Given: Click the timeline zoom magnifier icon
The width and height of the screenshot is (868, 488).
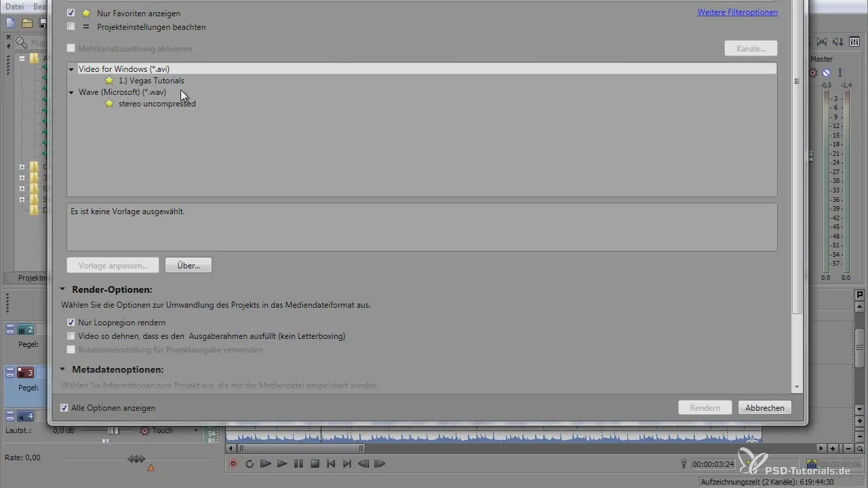Looking at the screenshot, I should coord(860,449).
